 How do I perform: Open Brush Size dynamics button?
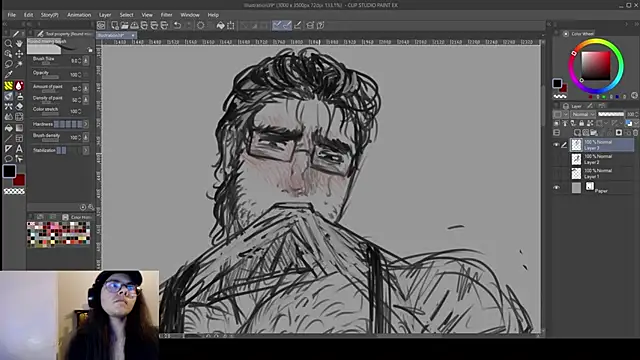tap(86, 61)
